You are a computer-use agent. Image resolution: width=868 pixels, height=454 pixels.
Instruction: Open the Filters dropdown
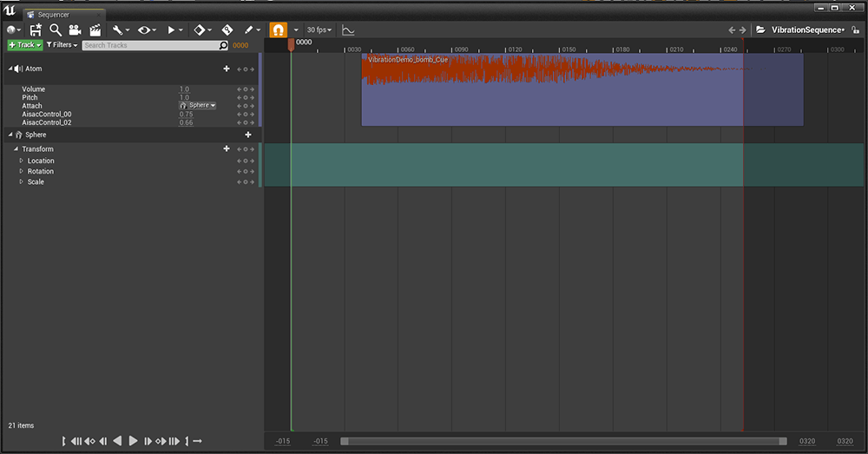62,45
